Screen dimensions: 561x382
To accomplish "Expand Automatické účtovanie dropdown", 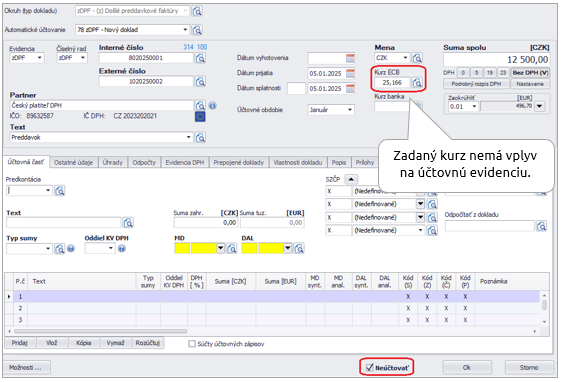I will [185, 30].
